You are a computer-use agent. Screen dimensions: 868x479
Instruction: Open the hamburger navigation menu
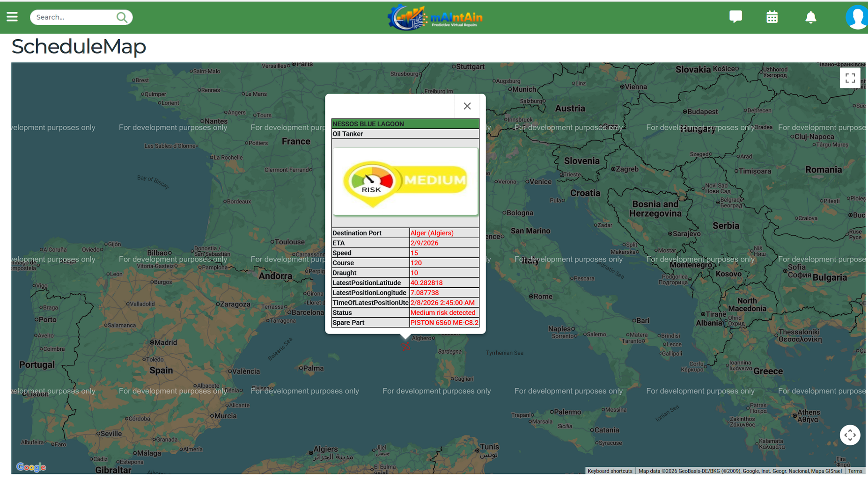point(12,17)
